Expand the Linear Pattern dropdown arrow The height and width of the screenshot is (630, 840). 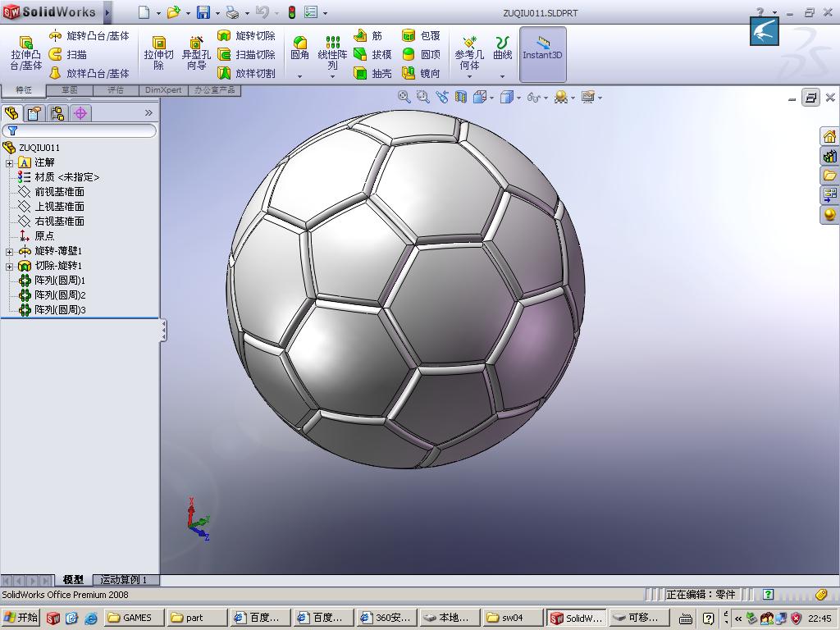pos(332,76)
